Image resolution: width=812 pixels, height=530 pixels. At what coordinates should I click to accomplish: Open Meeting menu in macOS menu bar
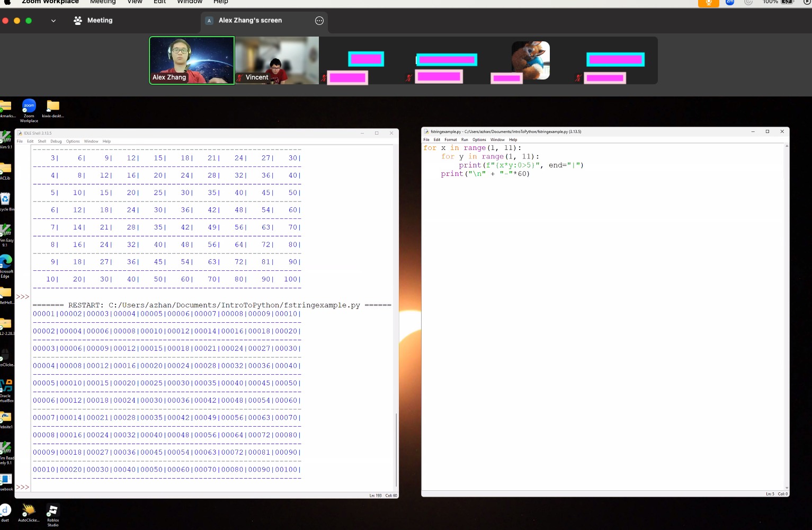[x=103, y=2]
